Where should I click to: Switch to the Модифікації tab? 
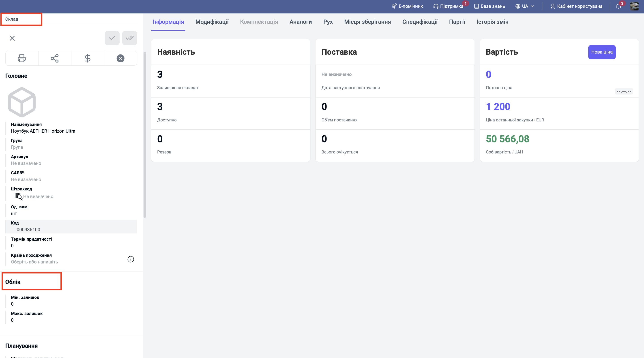212,22
